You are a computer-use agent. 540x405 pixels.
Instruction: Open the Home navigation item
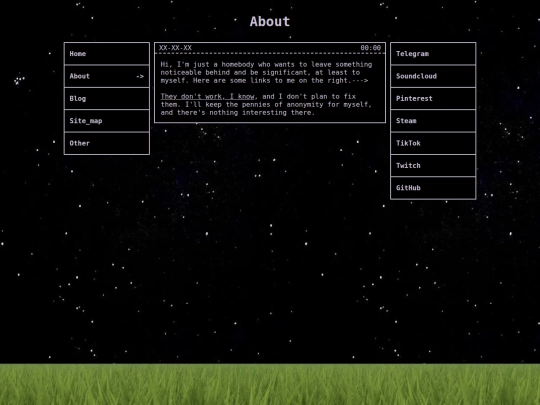pyautogui.click(x=107, y=54)
